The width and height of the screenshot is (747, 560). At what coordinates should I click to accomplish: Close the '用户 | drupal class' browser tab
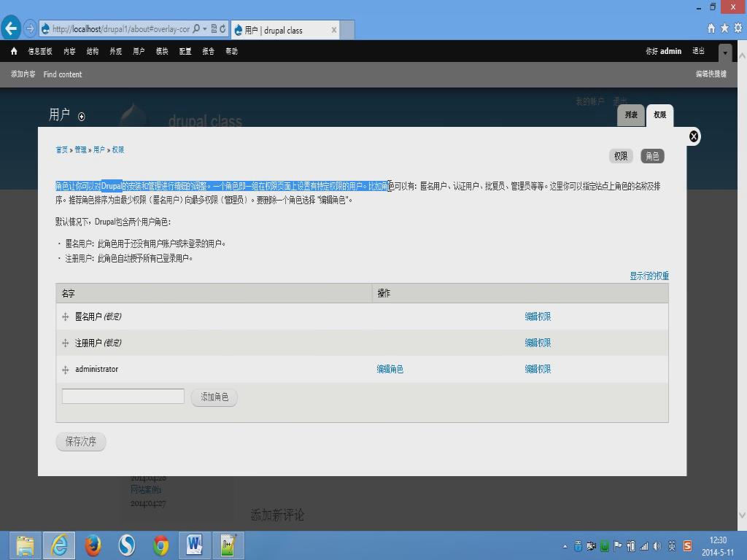pyautogui.click(x=334, y=30)
